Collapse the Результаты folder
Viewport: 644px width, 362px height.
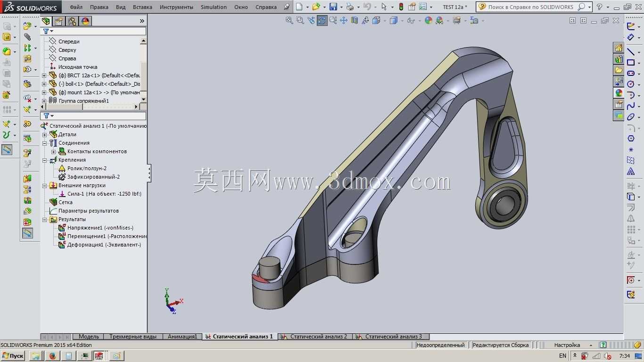click(x=45, y=219)
